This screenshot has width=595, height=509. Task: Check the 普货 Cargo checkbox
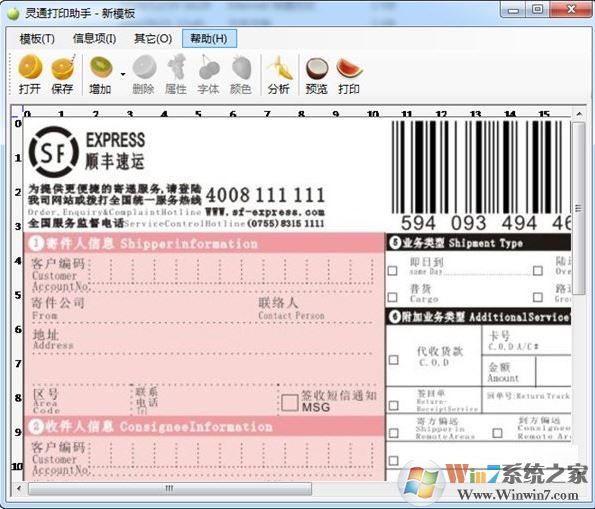[393, 297]
